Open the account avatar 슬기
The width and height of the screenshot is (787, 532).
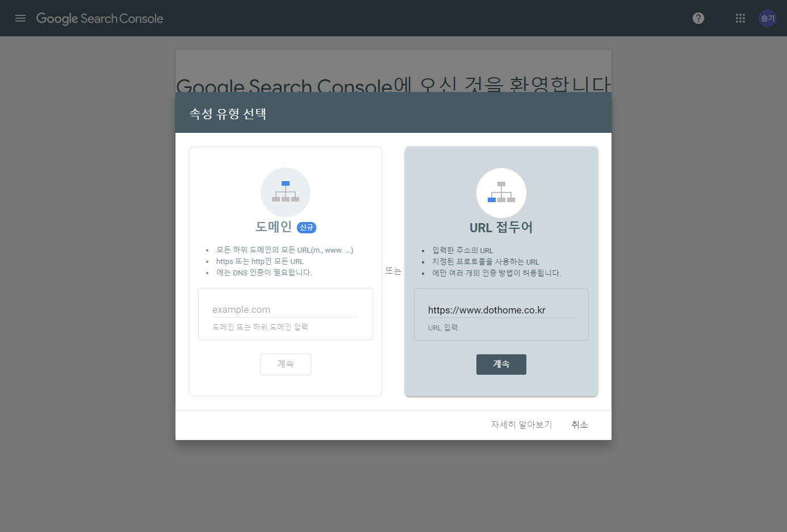click(768, 18)
